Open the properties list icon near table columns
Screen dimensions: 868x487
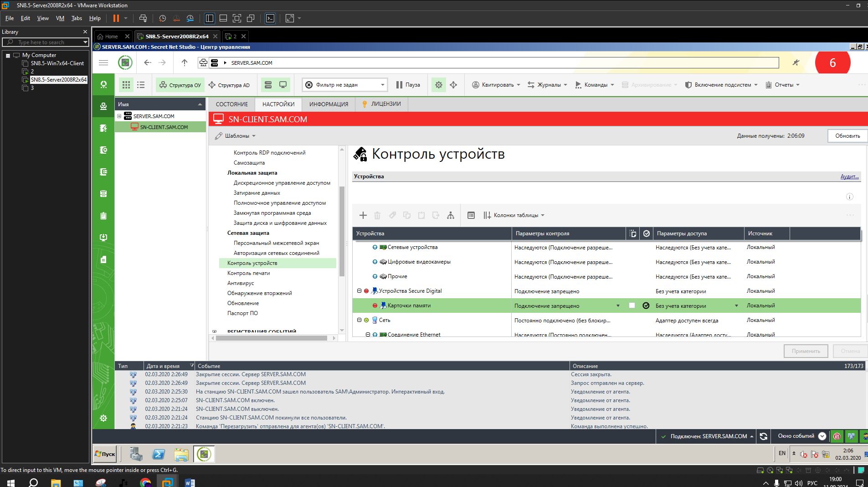(x=471, y=215)
